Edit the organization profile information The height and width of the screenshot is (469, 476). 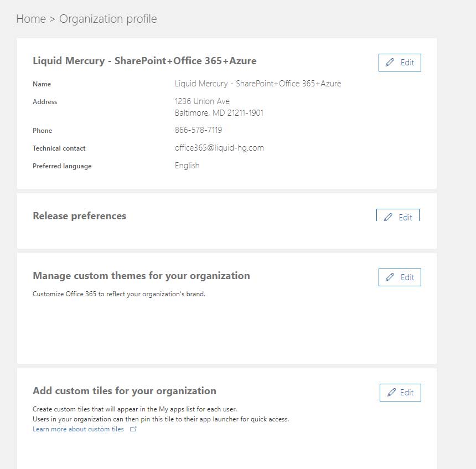point(400,63)
